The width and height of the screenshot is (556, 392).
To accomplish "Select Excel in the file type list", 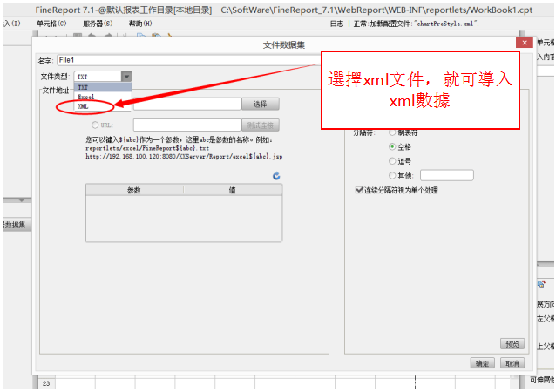I will [x=103, y=97].
